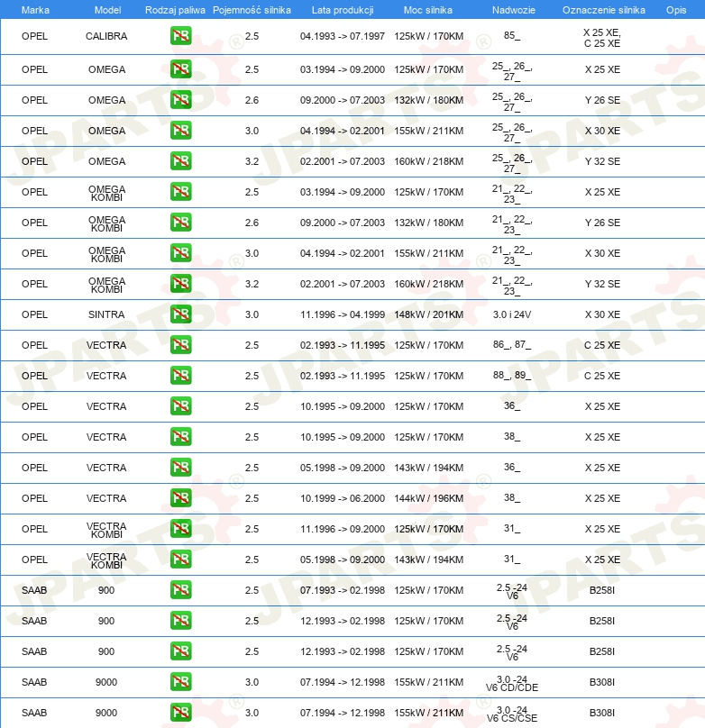The height and width of the screenshot is (728, 705).
Task: Click the Lata produkcji column header
Action: point(343,10)
